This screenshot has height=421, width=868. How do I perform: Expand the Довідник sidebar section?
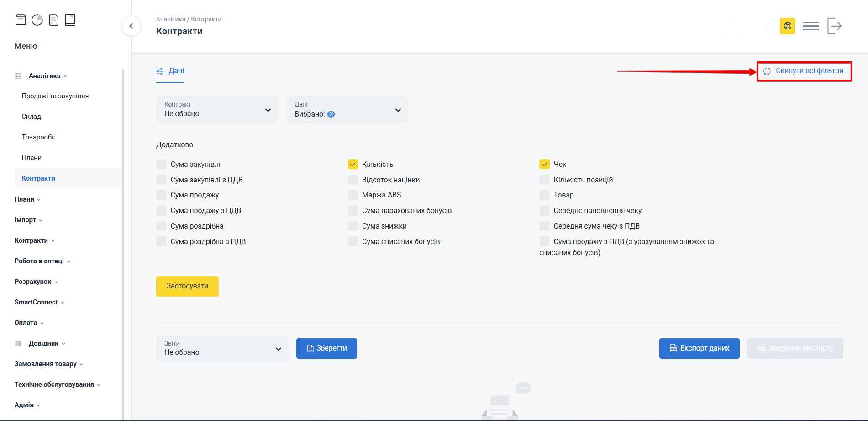[x=44, y=343]
